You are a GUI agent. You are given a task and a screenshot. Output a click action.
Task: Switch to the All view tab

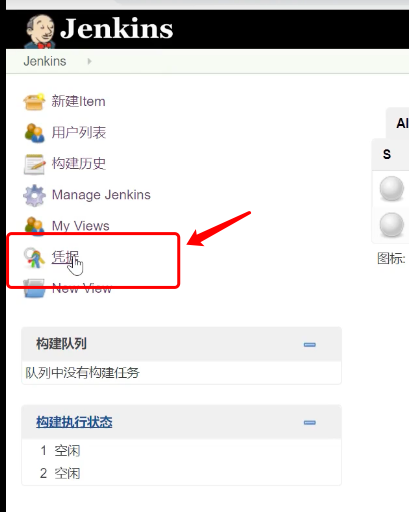click(401, 123)
